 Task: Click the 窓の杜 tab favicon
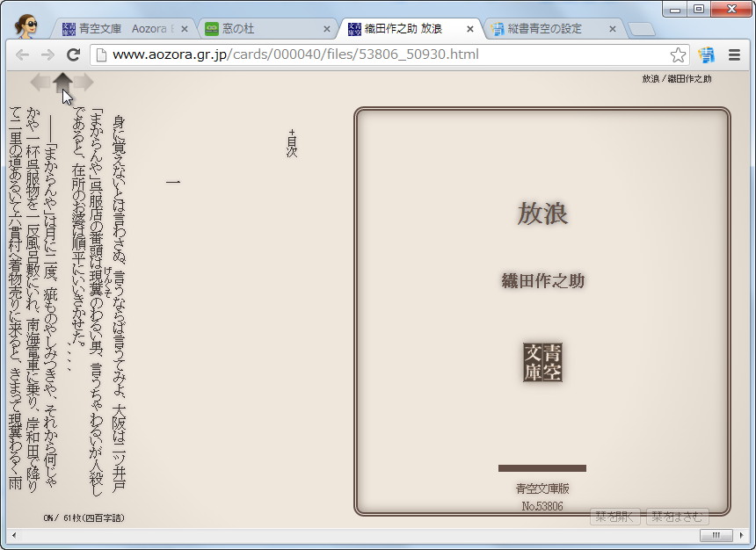[x=211, y=27]
